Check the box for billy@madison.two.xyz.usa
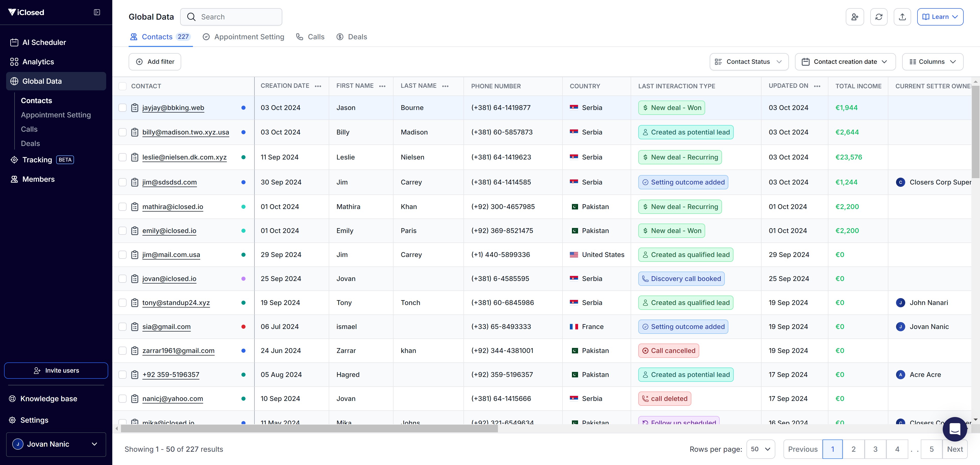This screenshot has height=465, width=980. tap(122, 132)
